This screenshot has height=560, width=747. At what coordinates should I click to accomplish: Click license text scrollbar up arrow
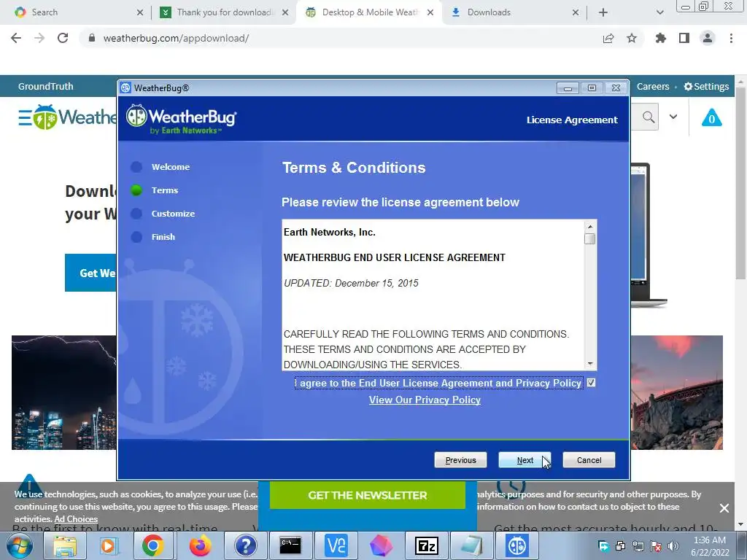[x=589, y=227]
